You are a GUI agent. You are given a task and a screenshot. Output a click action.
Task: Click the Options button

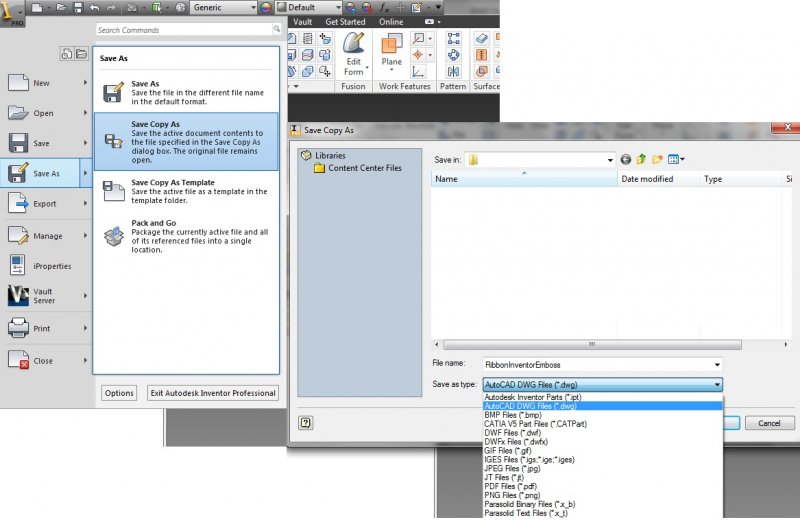tap(119, 393)
